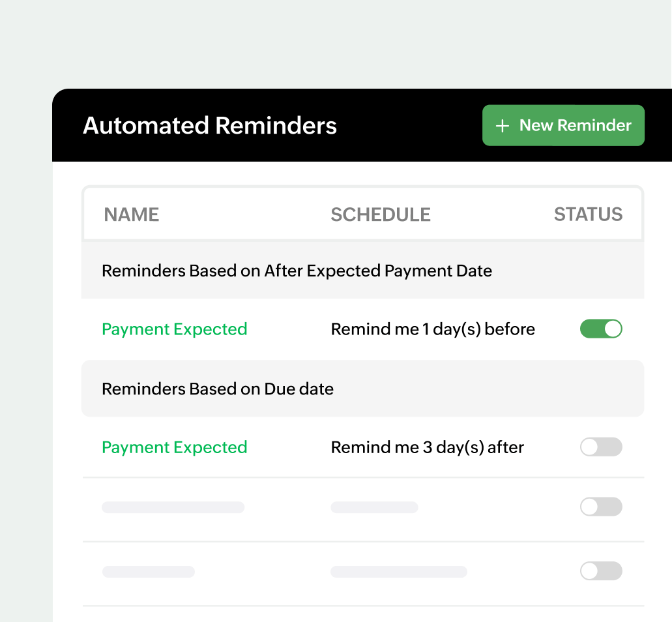Click placeholder schedule in second blank row

pos(399,572)
